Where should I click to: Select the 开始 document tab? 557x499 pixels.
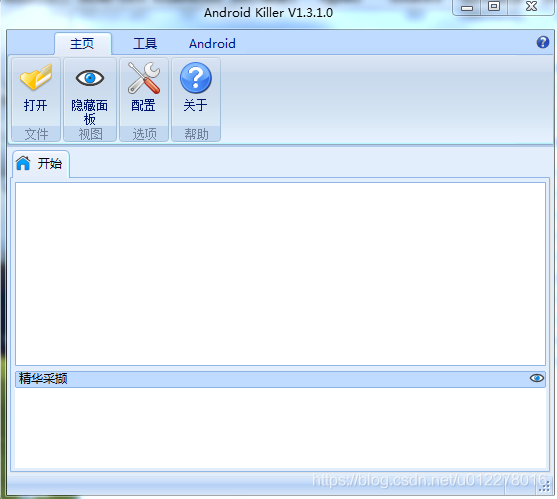40,164
